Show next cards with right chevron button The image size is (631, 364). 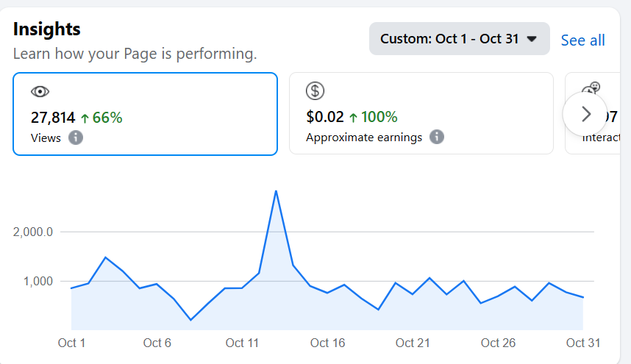(585, 113)
